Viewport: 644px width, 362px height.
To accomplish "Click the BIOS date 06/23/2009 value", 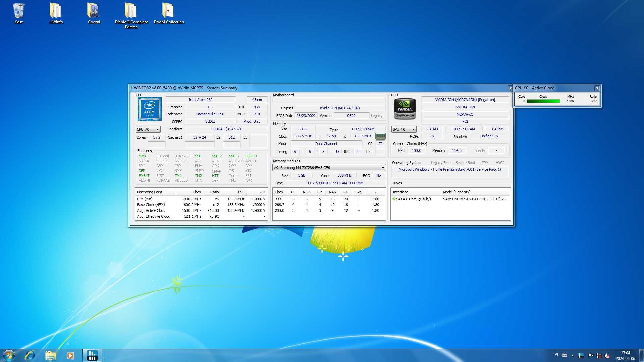I will 306,116.
